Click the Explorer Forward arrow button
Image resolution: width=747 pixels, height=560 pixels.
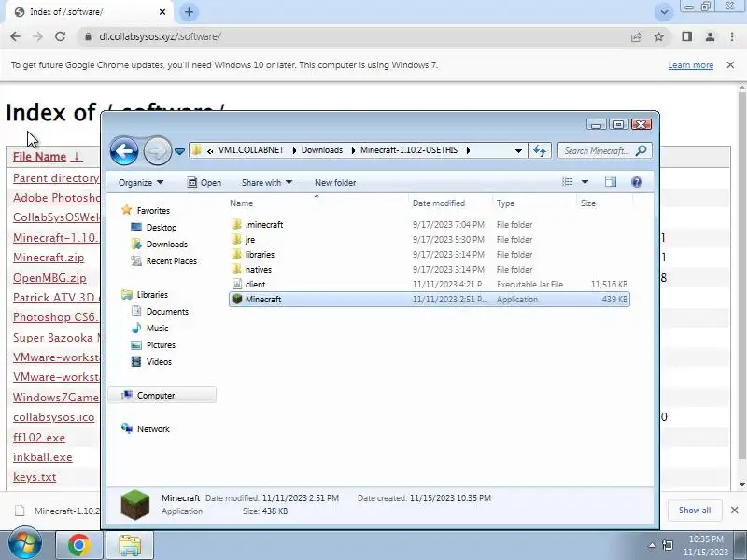[158, 151]
